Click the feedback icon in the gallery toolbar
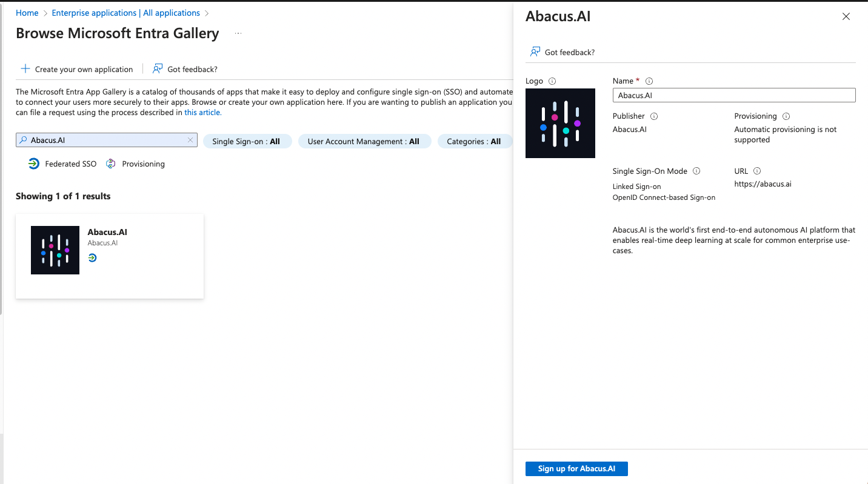The width and height of the screenshot is (868, 484). [158, 69]
